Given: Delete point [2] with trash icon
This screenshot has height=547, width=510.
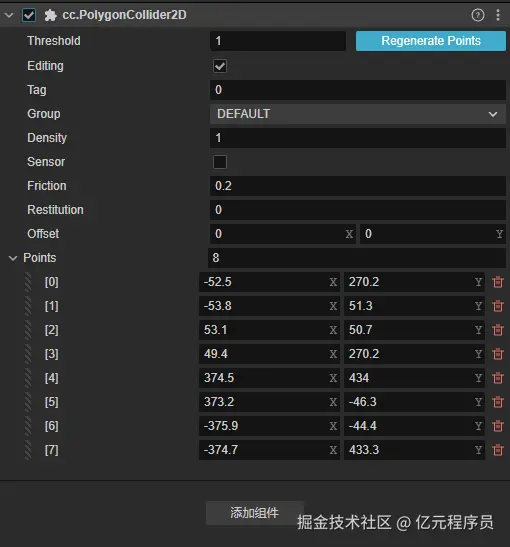Looking at the screenshot, I should pos(498,330).
